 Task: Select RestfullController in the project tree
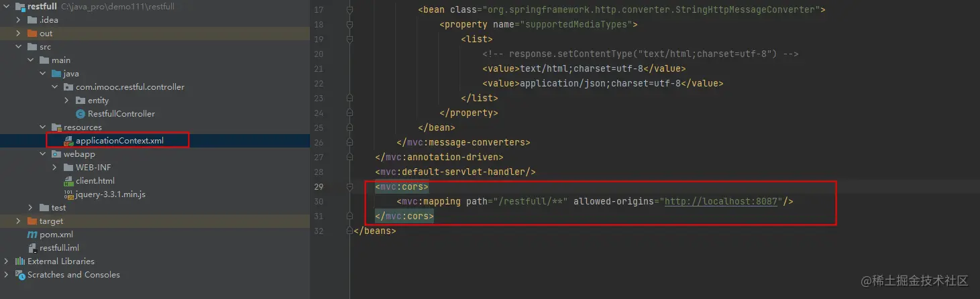click(121, 114)
